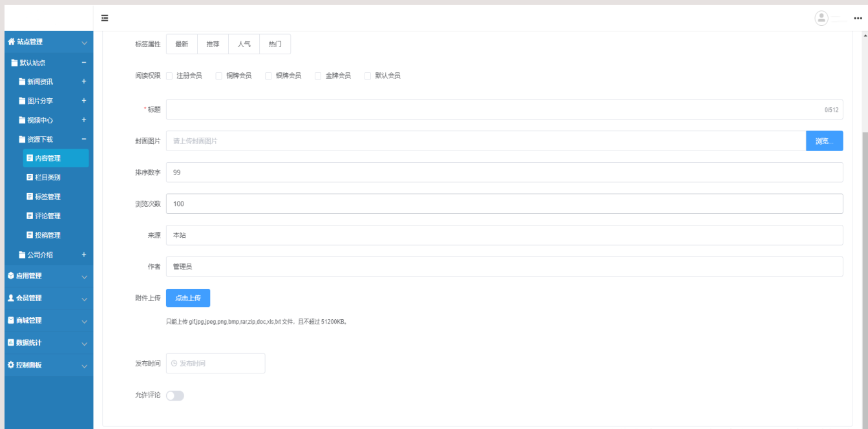Click the folder icon beside 视频中心
The image size is (868, 429).
[x=22, y=120]
